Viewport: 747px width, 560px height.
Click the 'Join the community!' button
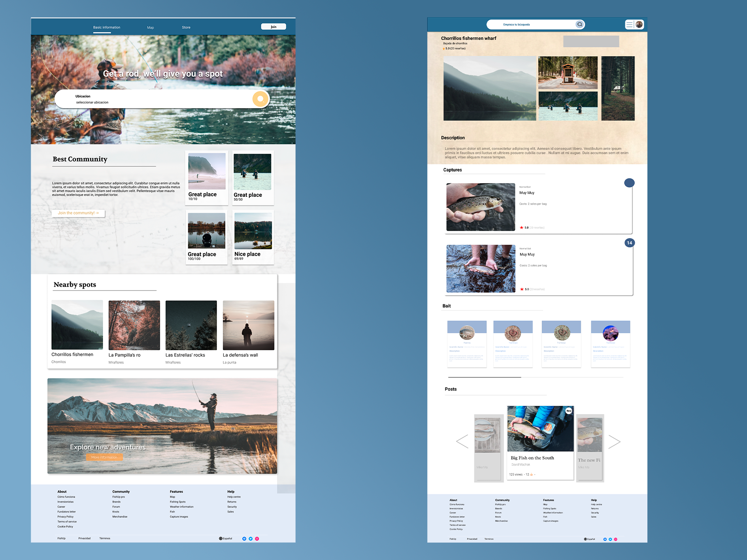click(x=78, y=213)
